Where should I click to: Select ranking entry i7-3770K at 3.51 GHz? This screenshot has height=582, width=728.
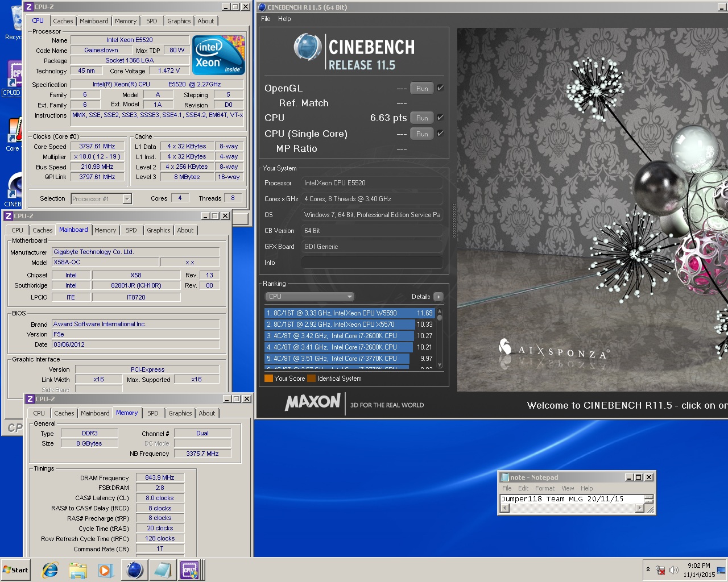point(349,359)
